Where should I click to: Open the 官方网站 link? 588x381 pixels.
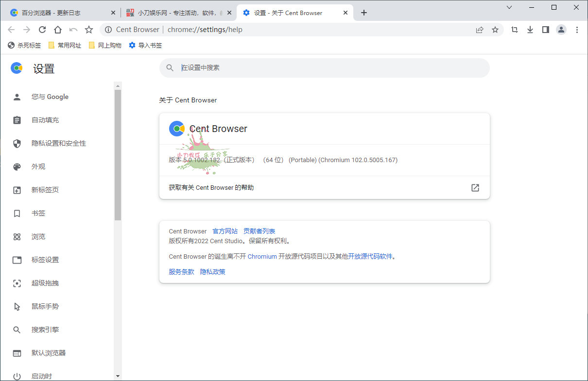click(225, 231)
